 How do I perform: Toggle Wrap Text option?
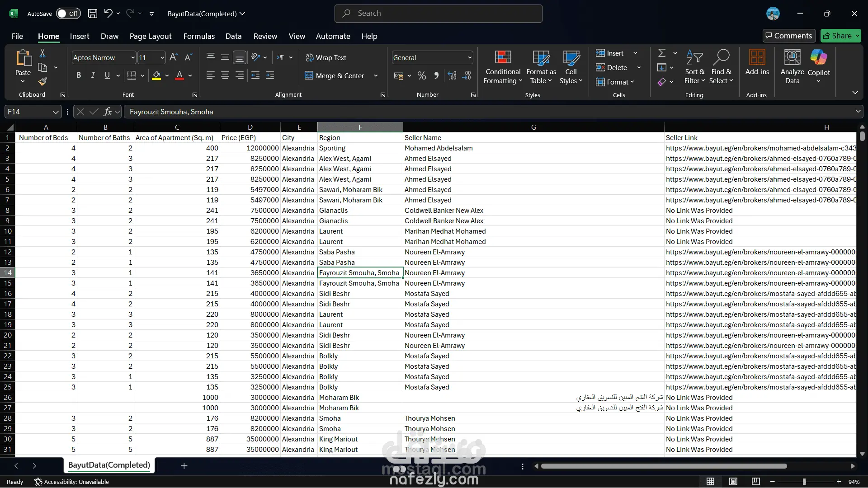pos(326,57)
